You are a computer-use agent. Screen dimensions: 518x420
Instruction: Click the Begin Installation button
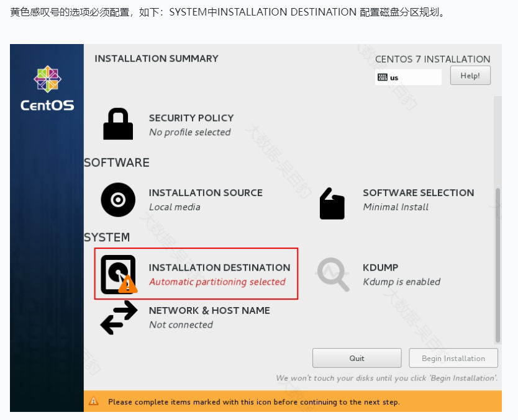coord(453,358)
